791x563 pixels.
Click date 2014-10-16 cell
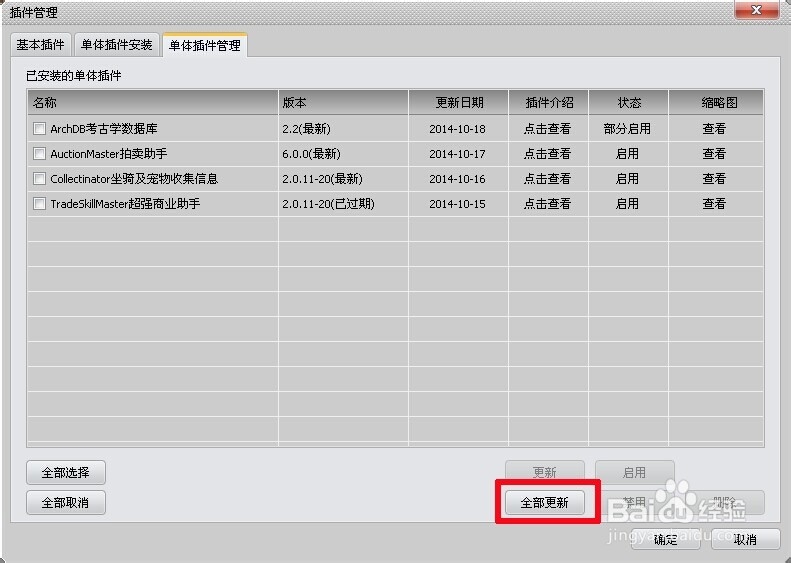[458, 179]
